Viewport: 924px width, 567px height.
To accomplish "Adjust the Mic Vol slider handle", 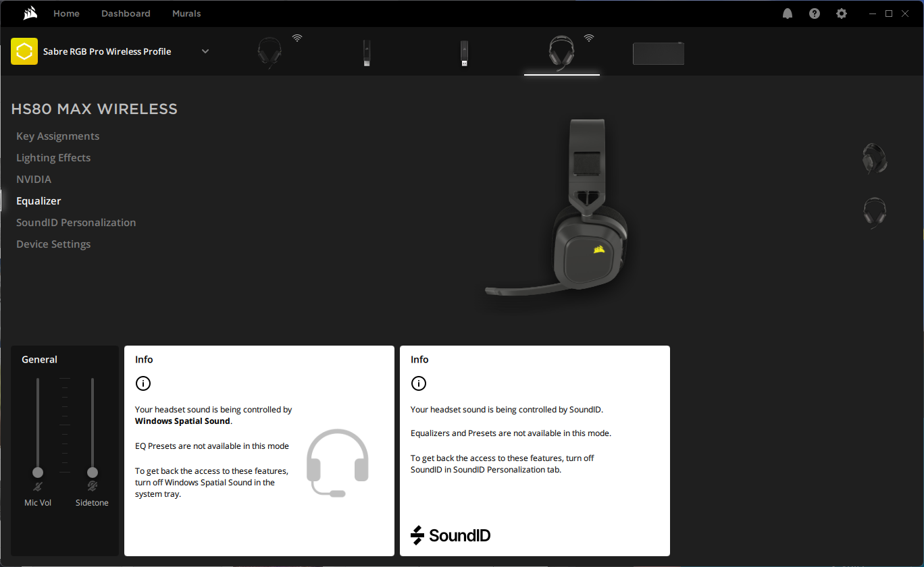I will click(38, 473).
